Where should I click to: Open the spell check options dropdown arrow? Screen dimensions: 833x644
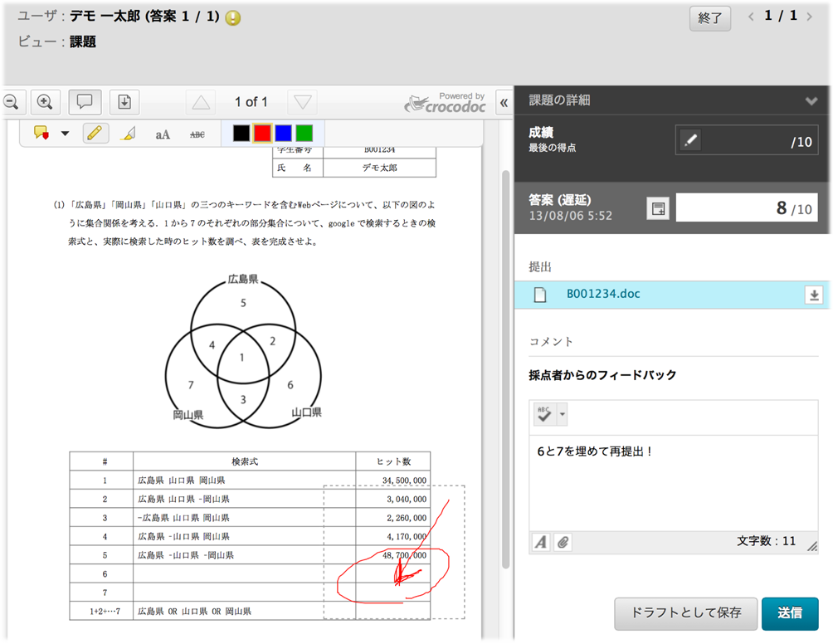tap(563, 413)
